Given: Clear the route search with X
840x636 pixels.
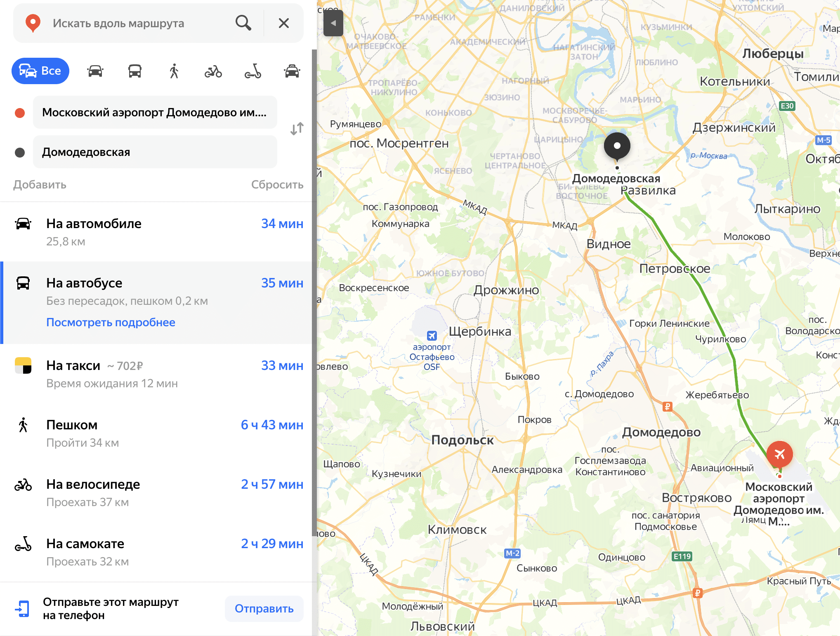Looking at the screenshot, I should click(x=284, y=23).
